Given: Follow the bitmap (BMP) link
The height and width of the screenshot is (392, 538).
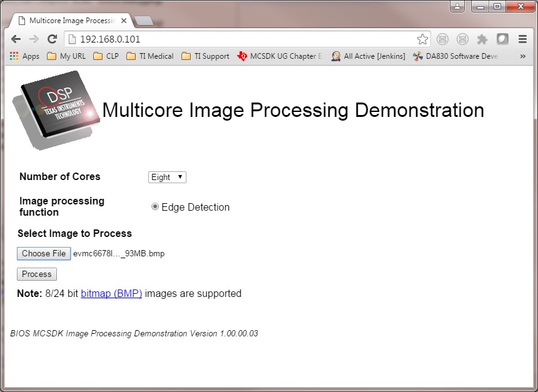Looking at the screenshot, I should (x=111, y=293).
